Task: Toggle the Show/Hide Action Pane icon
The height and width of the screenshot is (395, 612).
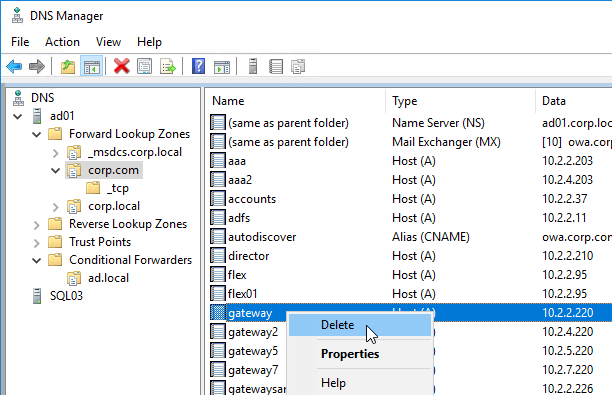Action: [x=222, y=67]
